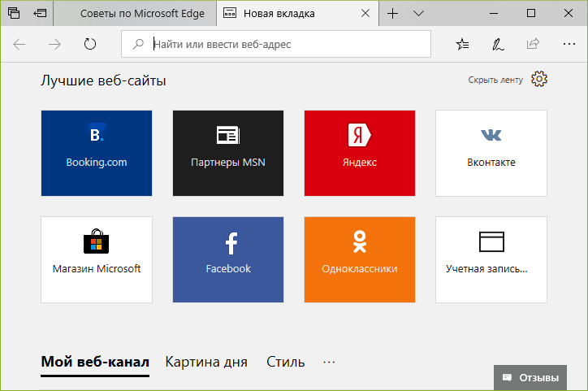Open the Favorites hub star icon
The image size is (588, 391).
(x=462, y=44)
